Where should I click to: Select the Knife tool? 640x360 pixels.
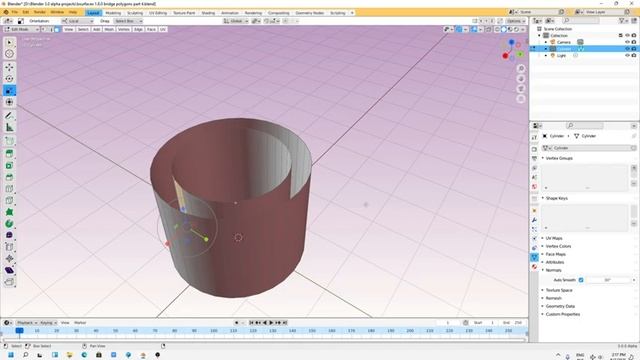pyautogui.click(x=9, y=200)
